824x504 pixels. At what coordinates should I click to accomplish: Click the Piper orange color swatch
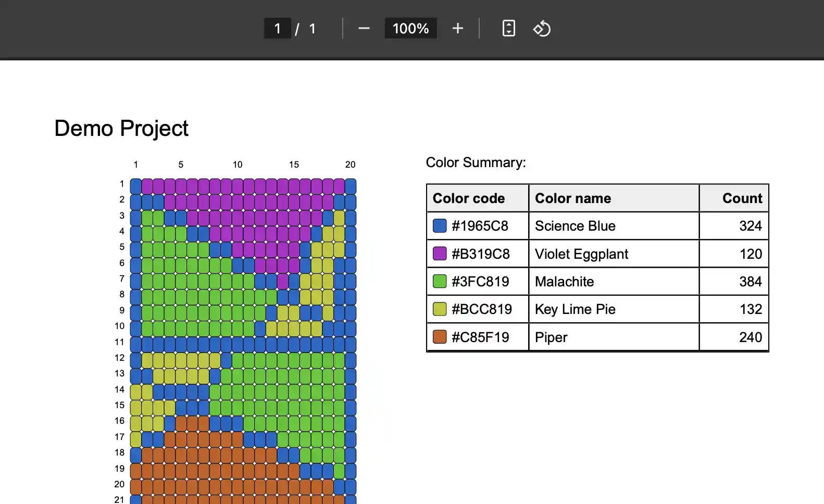coord(440,337)
